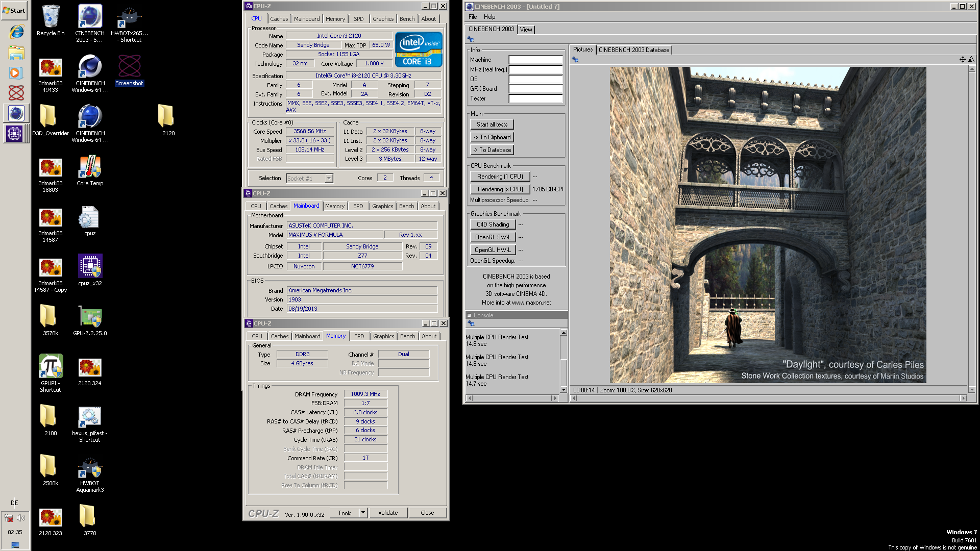Click the DE language indicator
This screenshot has height=551, width=980.
(x=14, y=503)
